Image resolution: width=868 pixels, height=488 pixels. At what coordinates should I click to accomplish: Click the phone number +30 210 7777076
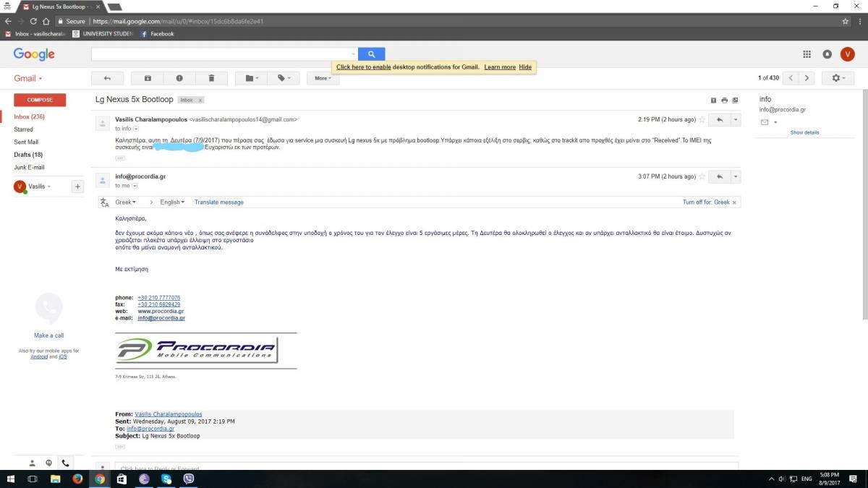pyautogui.click(x=159, y=298)
